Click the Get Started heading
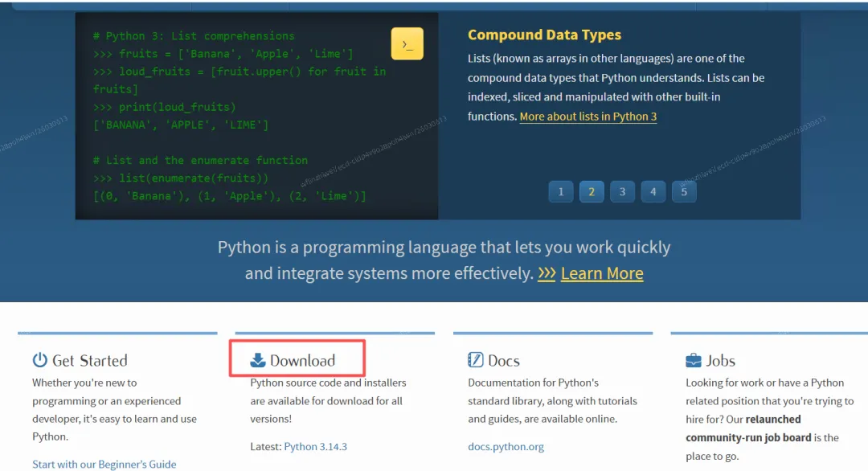 pos(90,360)
